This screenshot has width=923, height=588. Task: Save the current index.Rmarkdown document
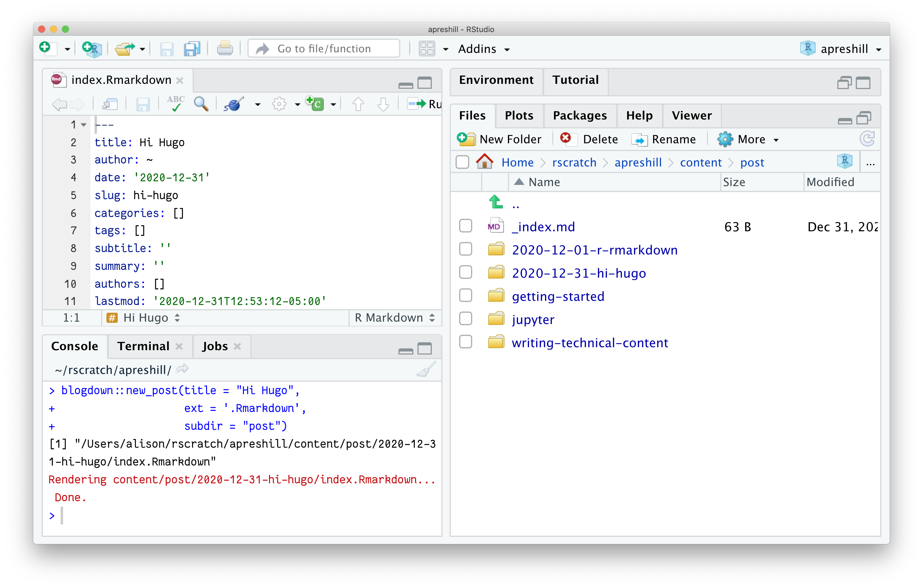pos(143,104)
